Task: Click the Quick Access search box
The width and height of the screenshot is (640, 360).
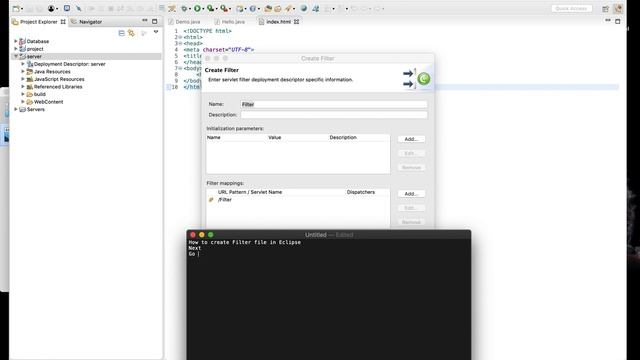Action: tap(571, 9)
